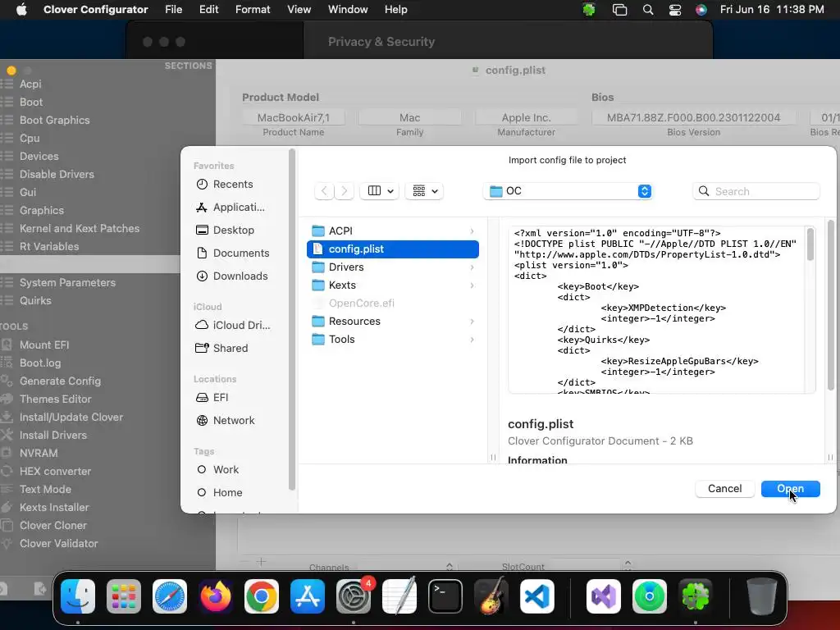
Task: Select Kernel and Kext Patches section
Action: (80, 228)
